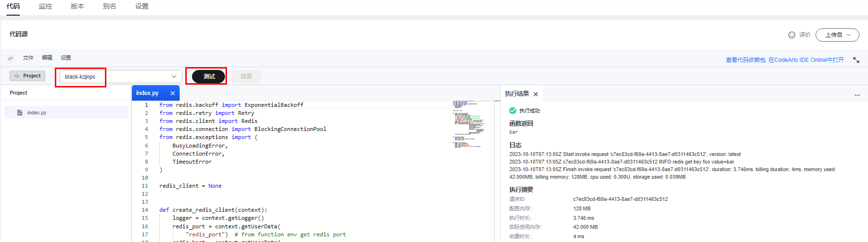The image size is (868, 242).
Task: Open the 设置 menu in editor toolbar
Action: coord(66,58)
